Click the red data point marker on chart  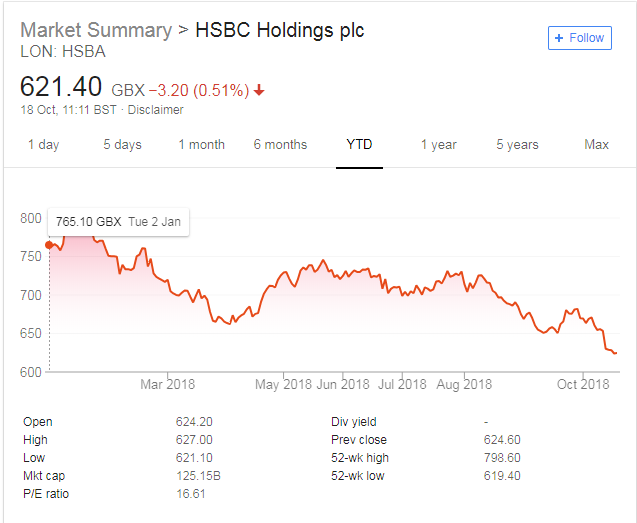pos(49,245)
